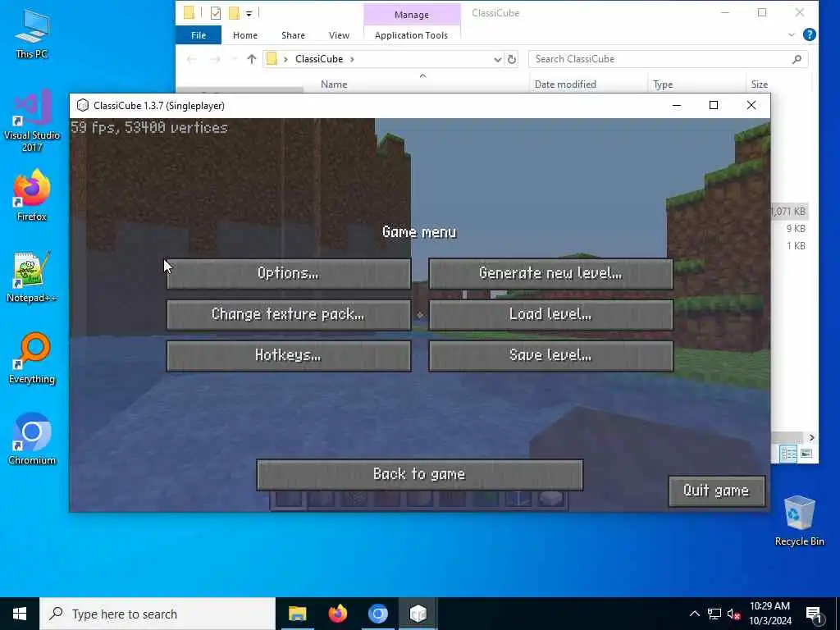Image resolution: width=840 pixels, height=630 pixels.
Task: Select ClassiCube icon in taskbar
Action: (418, 614)
